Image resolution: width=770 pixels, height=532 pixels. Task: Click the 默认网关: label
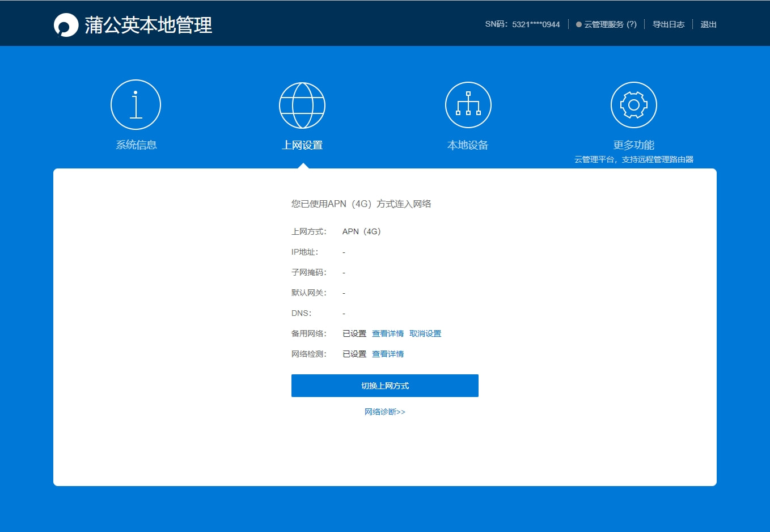(309, 293)
